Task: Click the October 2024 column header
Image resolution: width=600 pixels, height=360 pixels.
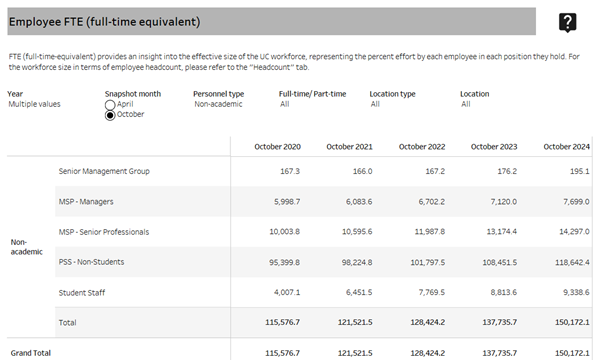Action: [x=567, y=147]
